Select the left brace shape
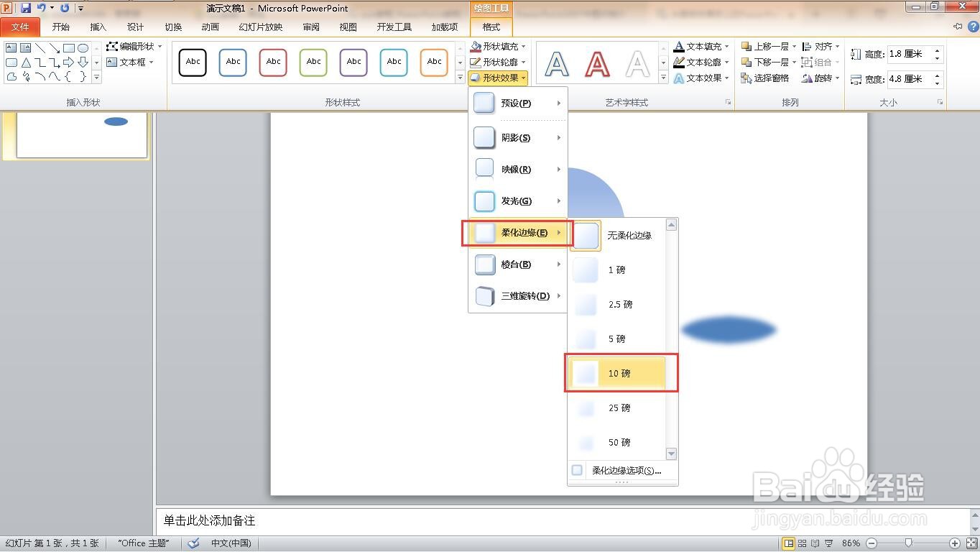 68,77
